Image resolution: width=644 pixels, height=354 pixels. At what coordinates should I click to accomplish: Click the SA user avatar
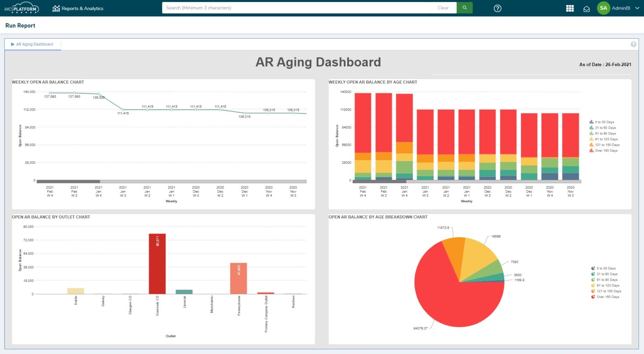tap(603, 8)
